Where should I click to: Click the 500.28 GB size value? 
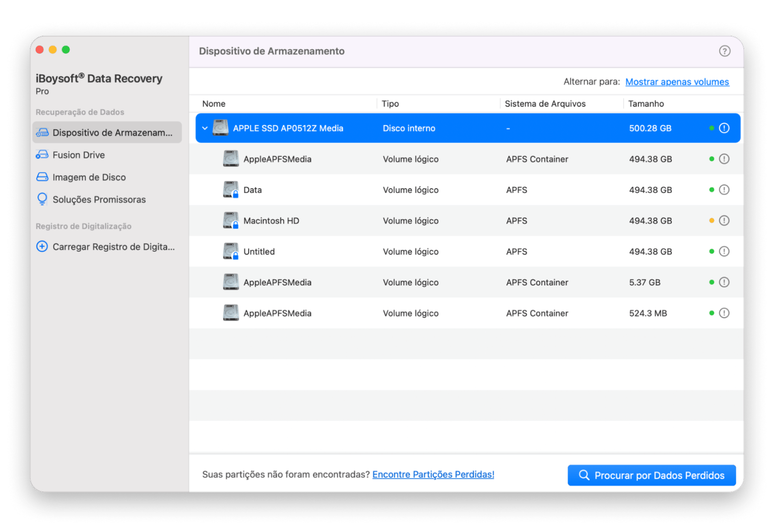click(650, 129)
